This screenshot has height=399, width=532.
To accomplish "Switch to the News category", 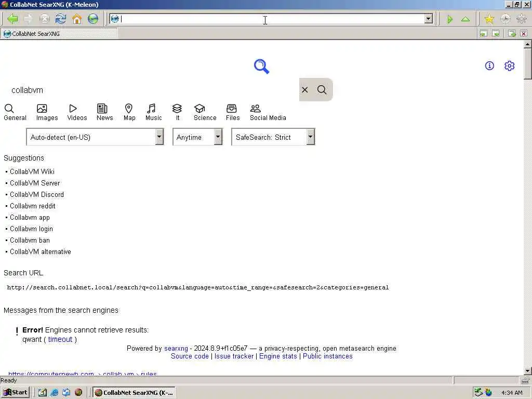I will click(104, 112).
